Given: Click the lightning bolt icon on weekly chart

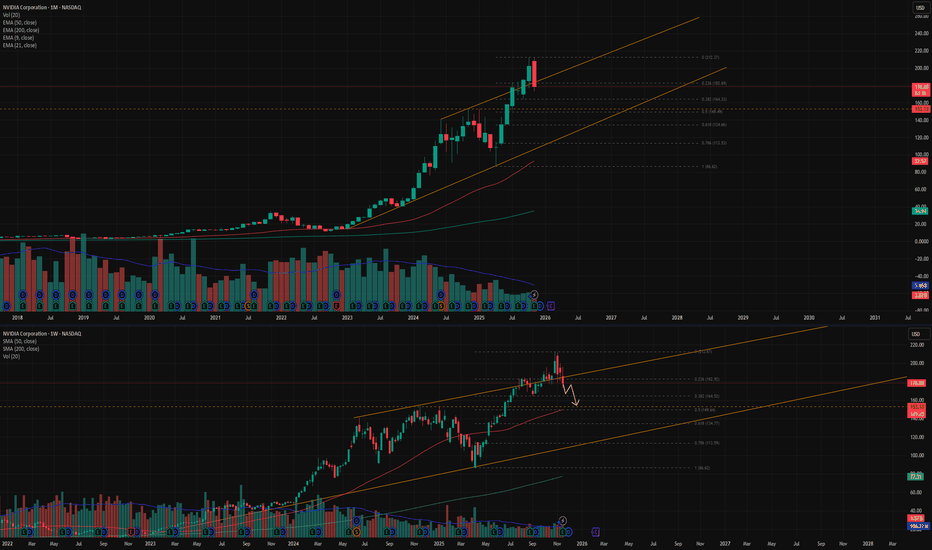Looking at the screenshot, I should click(x=563, y=520).
